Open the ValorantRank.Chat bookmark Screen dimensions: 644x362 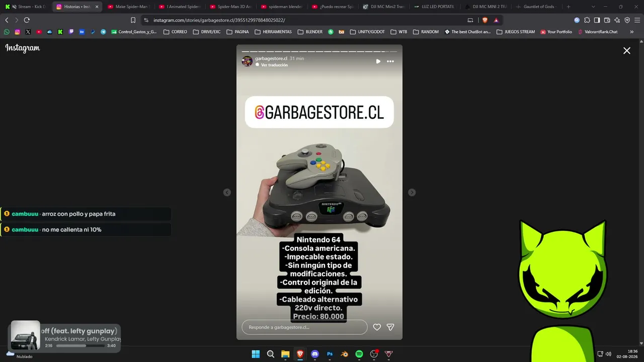(x=598, y=32)
